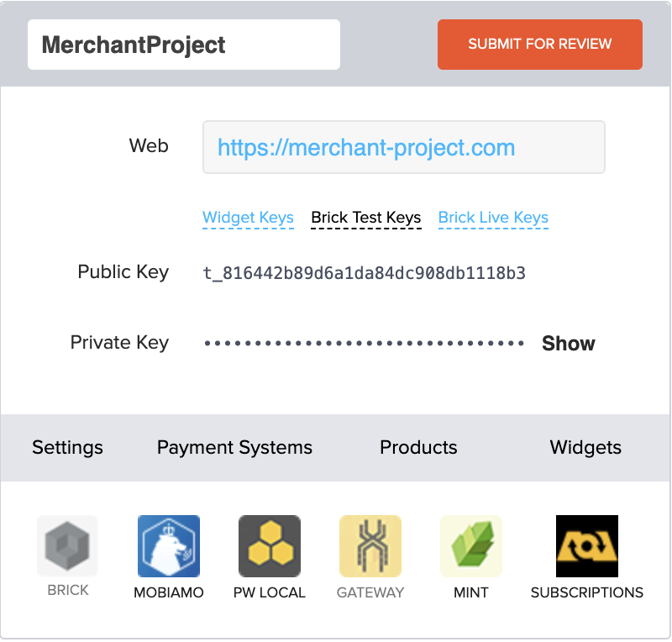
Task: Click the SUBSCRIPTIONS label under the icon
Action: 586,592
